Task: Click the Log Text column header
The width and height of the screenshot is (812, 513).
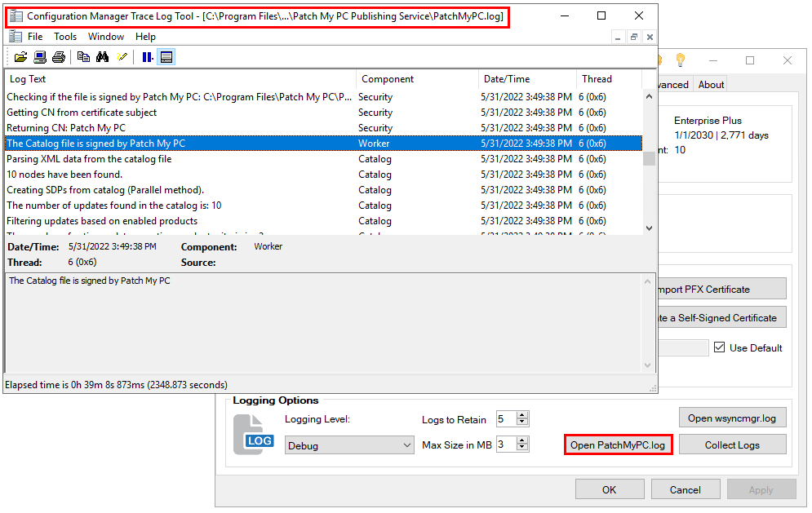Action: [x=180, y=78]
